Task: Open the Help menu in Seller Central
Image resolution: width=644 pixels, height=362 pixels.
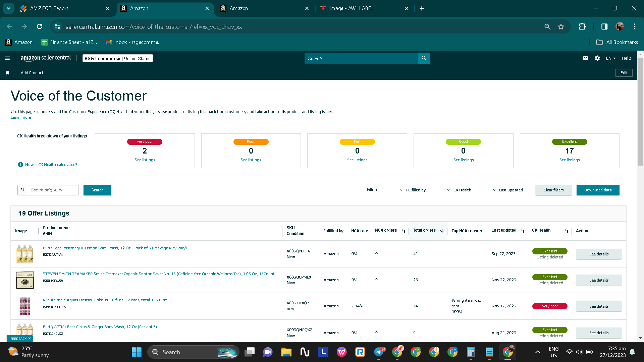Action: [x=626, y=58]
